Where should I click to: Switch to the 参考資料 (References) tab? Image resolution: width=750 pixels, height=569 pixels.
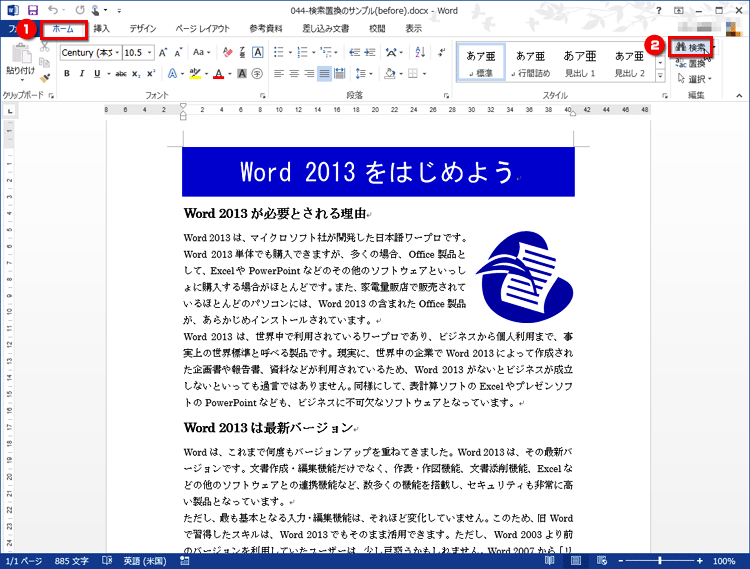pyautogui.click(x=266, y=29)
